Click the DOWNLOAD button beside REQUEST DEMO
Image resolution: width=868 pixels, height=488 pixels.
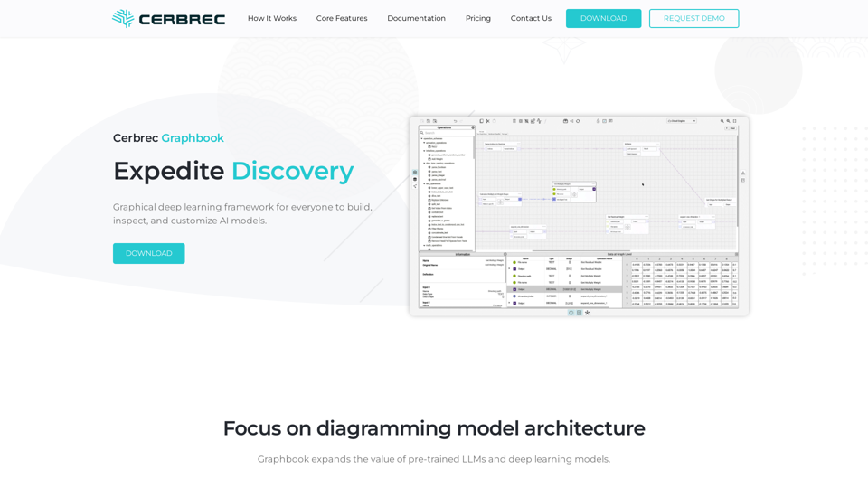[x=603, y=18]
